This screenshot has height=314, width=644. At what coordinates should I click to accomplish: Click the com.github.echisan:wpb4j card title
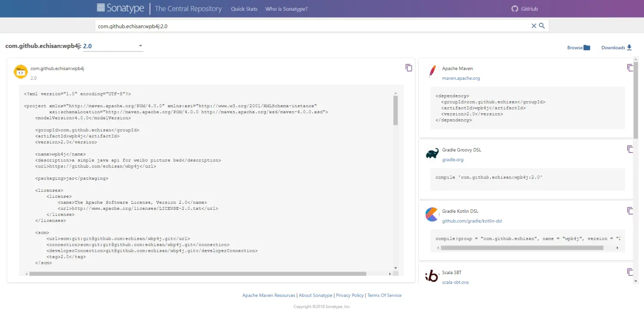[x=57, y=68]
